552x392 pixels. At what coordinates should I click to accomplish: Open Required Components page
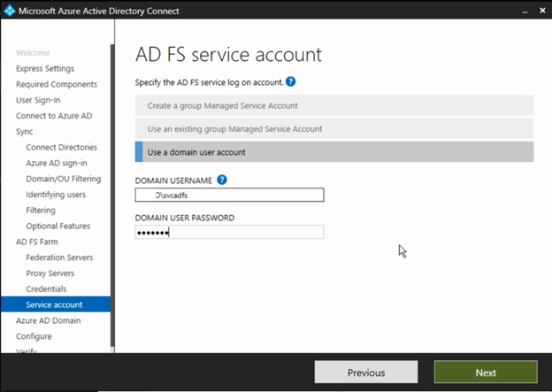pyautogui.click(x=57, y=84)
